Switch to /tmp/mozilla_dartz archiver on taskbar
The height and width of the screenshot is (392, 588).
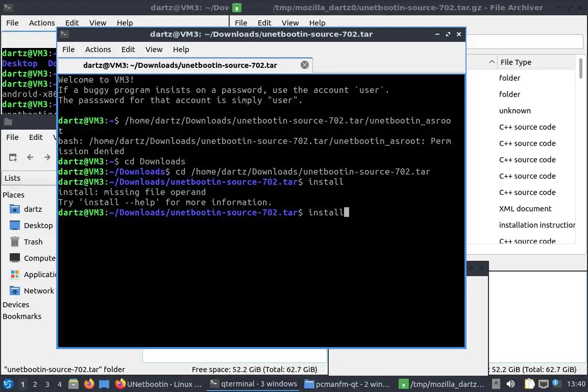coord(442,384)
